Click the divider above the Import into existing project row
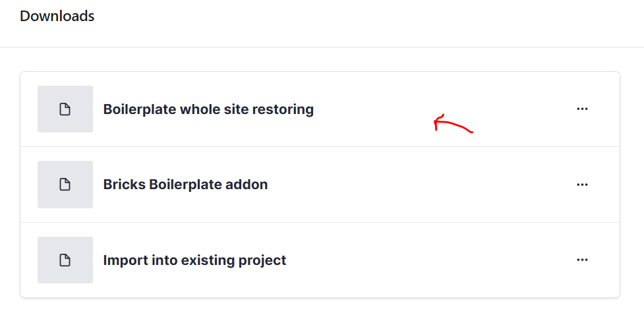The width and height of the screenshot is (644, 319). click(320, 223)
